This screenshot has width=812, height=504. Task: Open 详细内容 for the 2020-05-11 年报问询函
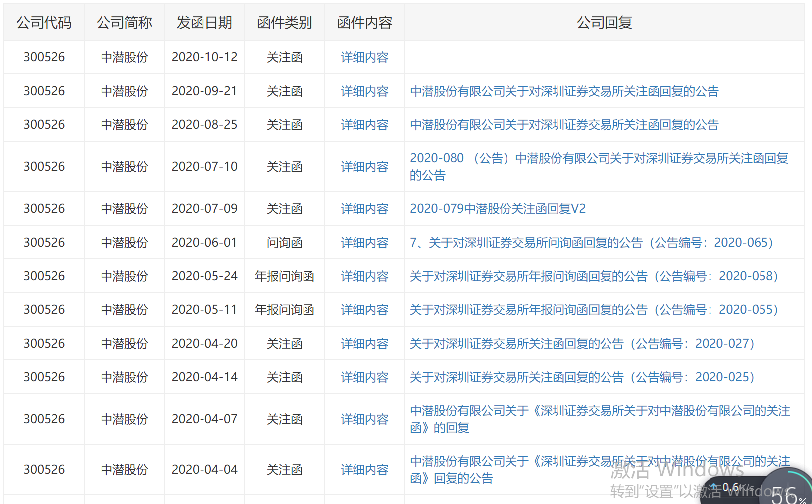(364, 310)
